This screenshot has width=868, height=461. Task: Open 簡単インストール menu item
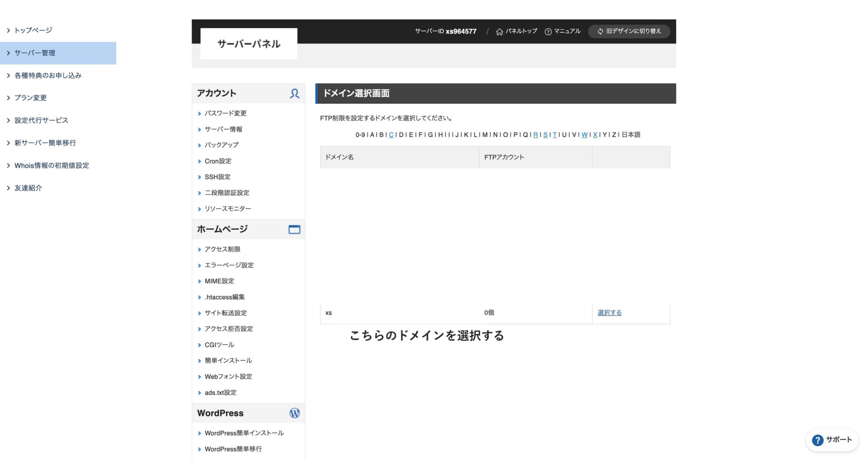pos(228,361)
